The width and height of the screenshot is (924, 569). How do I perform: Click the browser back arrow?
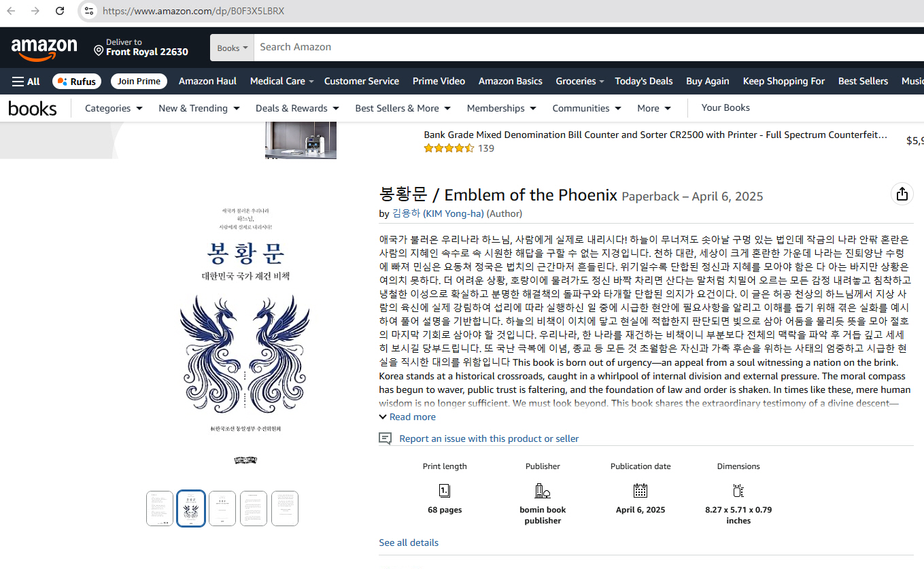11,11
